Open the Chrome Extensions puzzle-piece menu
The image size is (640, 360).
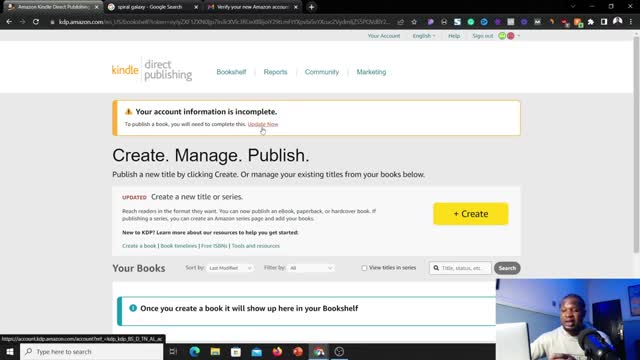(x=591, y=22)
